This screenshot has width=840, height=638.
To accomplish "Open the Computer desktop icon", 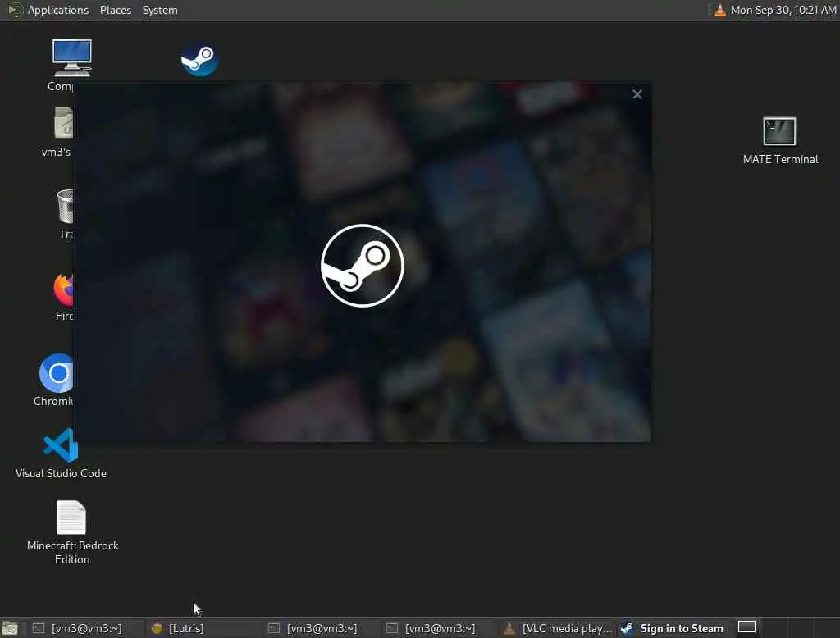I will pyautogui.click(x=72, y=58).
